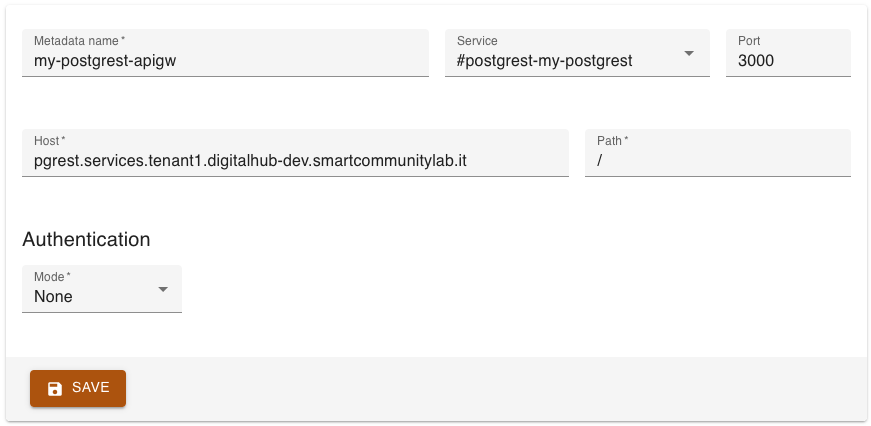Click the 'Metadata name' field label
Screen dimensions: 871x426
[x=78, y=41]
